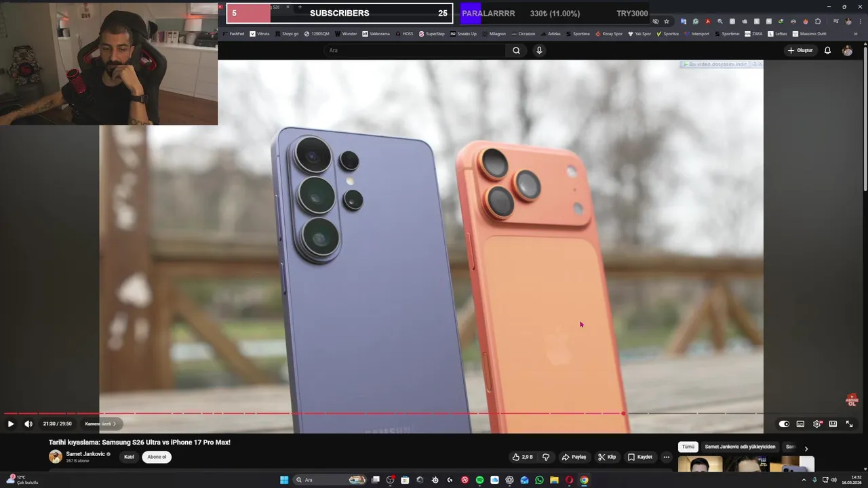Screen dimensions: 868x488
Task: Launch Microsoft Store from the taskbar
Action: [x=405, y=480]
